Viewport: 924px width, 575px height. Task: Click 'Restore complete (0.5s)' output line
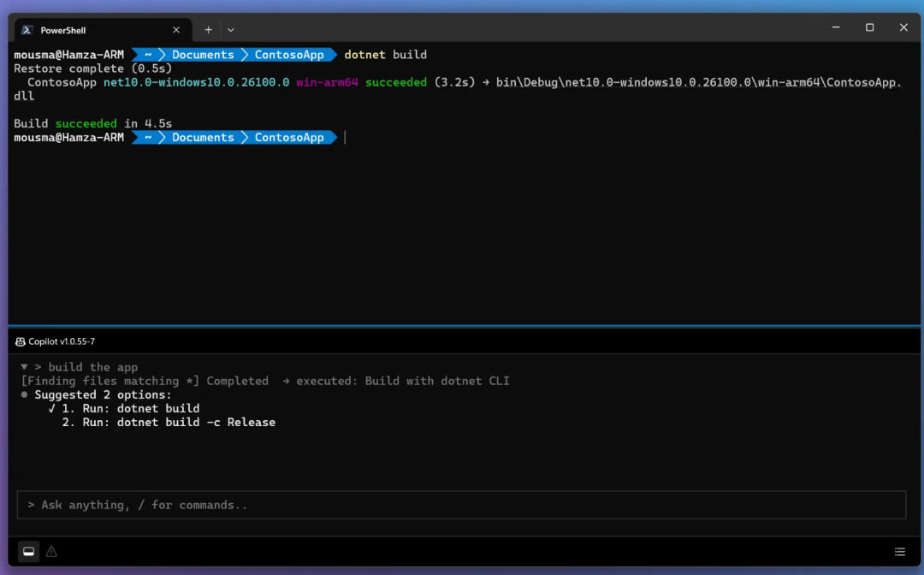pyautogui.click(x=93, y=68)
